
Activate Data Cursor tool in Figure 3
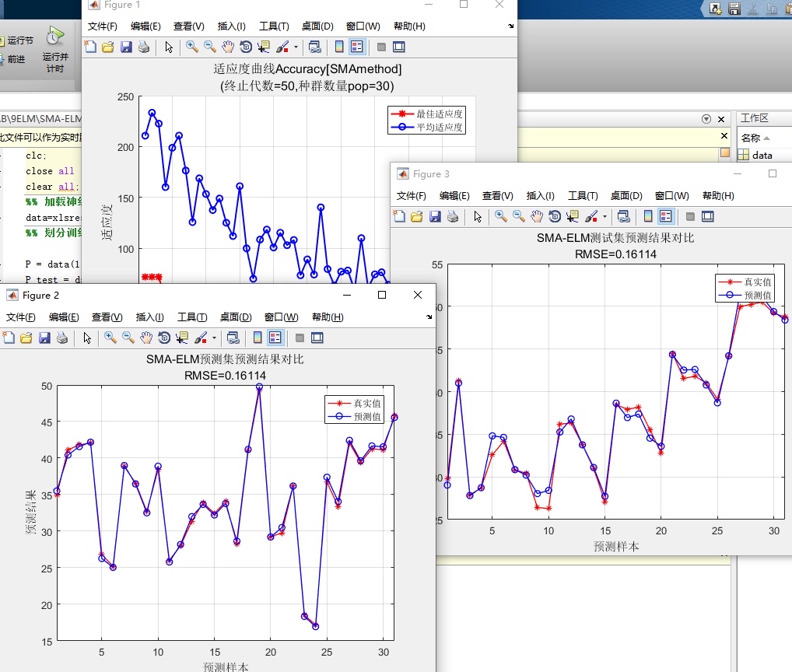(573, 216)
